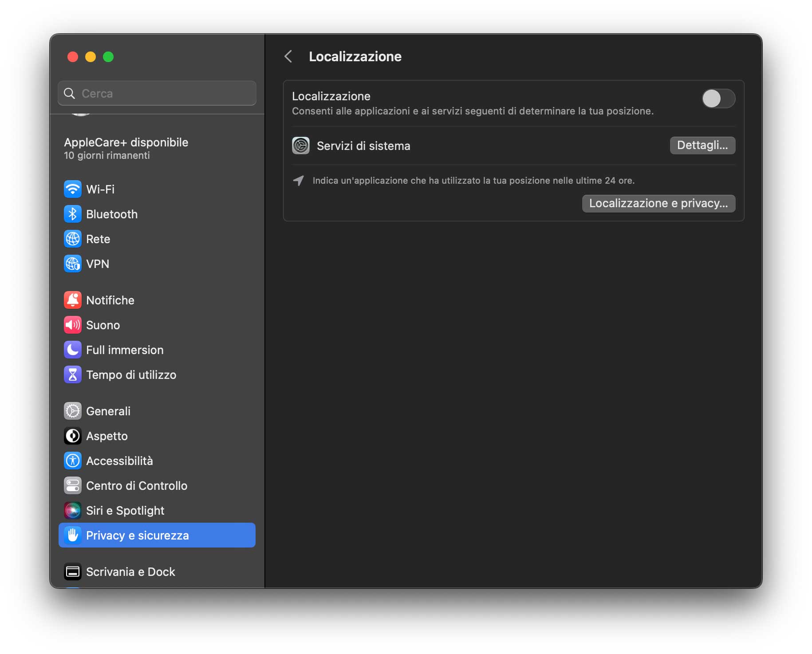
Task: Open Scrivania e Dock settings
Action: tap(130, 571)
